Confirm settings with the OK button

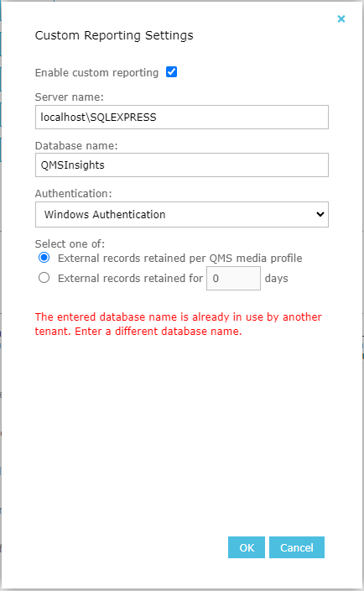(x=247, y=547)
